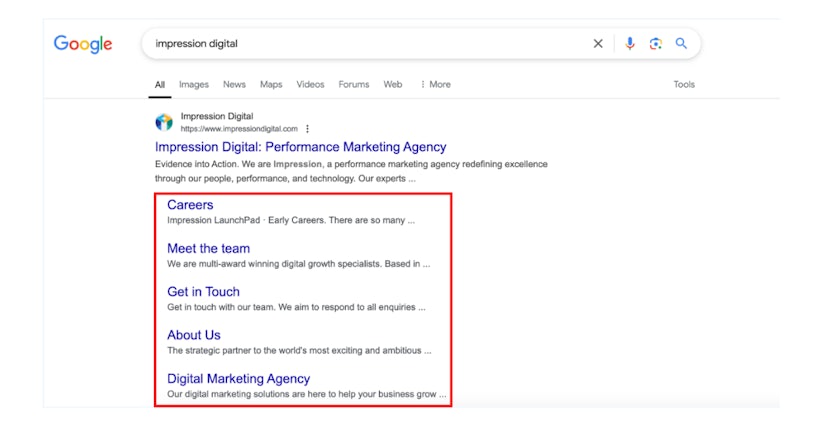Start voice search with the microphone icon
Image resolution: width=816 pixels, height=426 pixels.
pos(630,44)
